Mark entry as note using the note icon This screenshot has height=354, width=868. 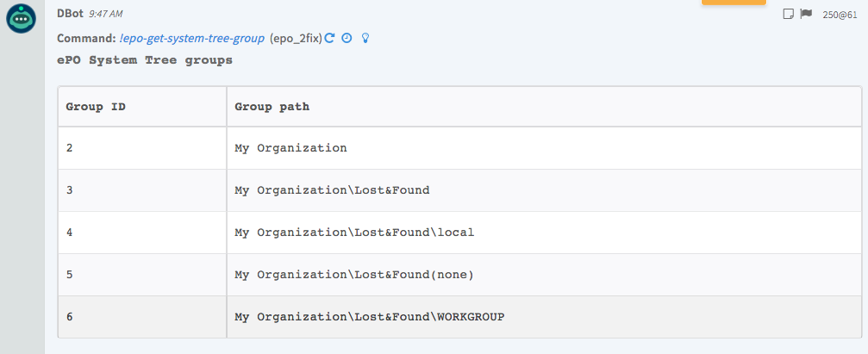point(788,14)
